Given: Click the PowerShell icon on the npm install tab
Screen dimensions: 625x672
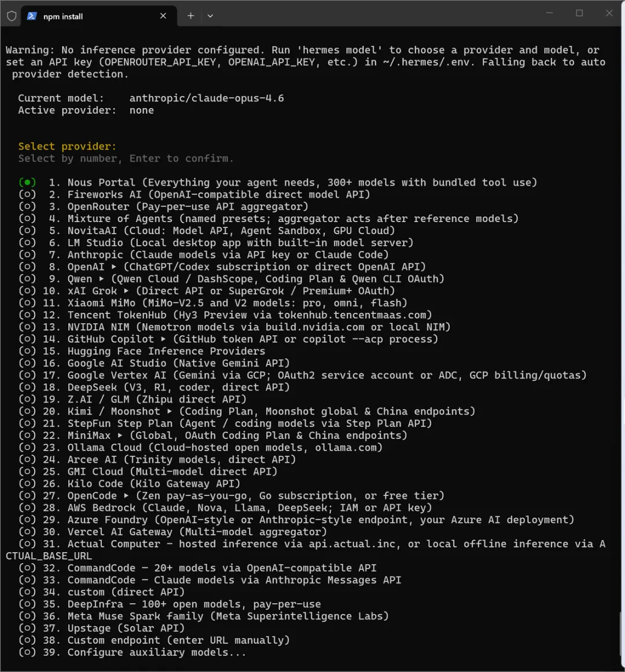Looking at the screenshot, I should (x=32, y=16).
